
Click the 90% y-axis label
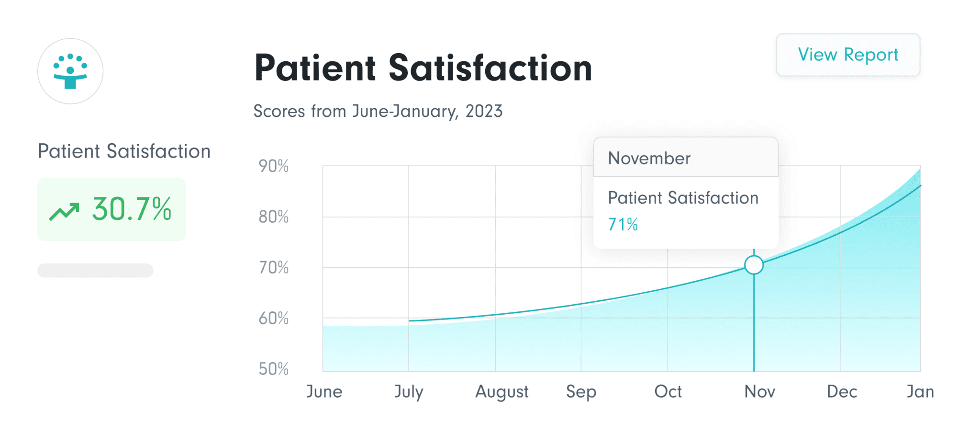point(273,166)
